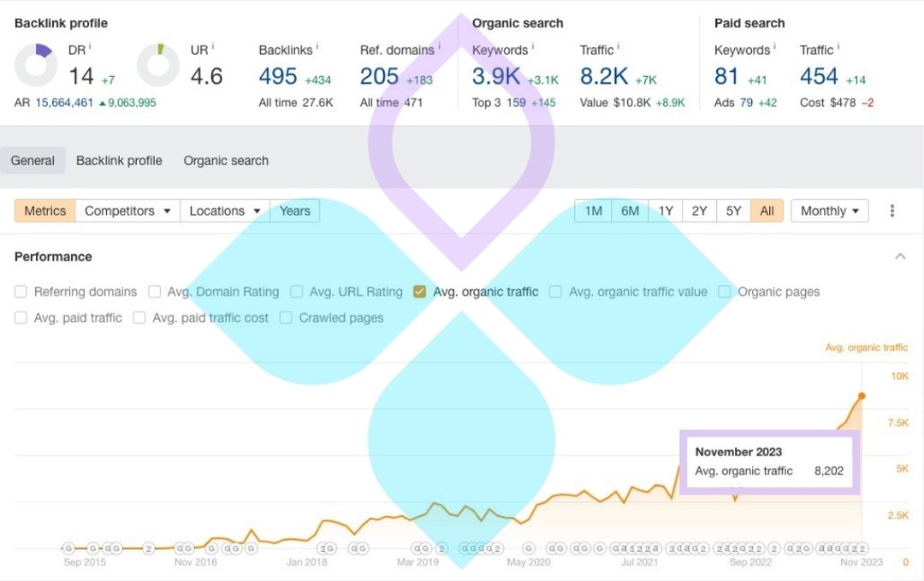The height and width of the screenshot is (581, 924).
Task: Click the info icon beside organic Traffic
Action: click(x=618, y=47)
